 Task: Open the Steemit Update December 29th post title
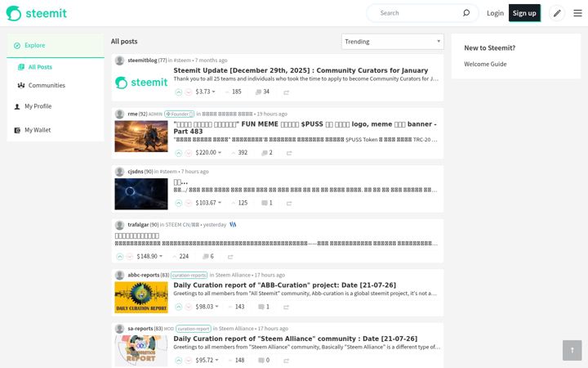pos(301,70)
